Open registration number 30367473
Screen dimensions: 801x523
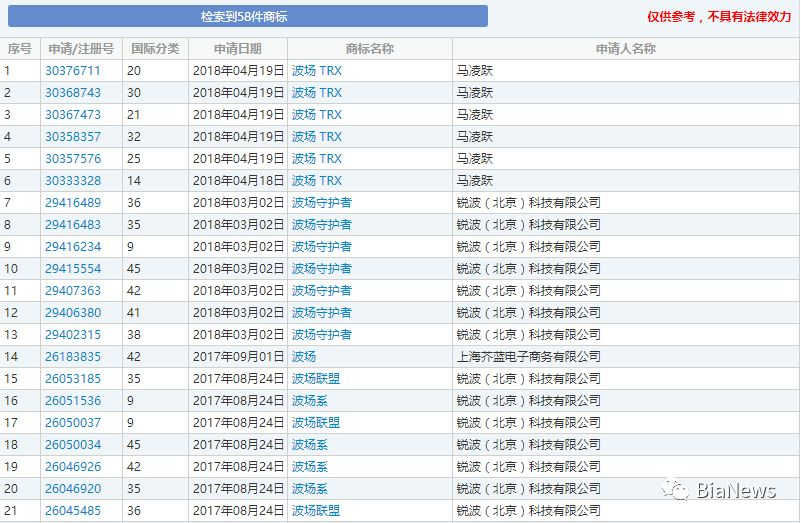click(73, 114)
